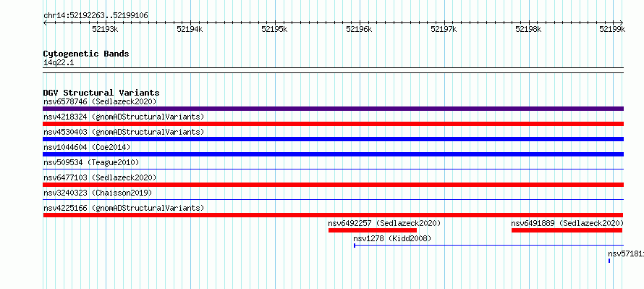Select the dark purple nsv6578746 variant bar
644x289 pixels.
333,109
